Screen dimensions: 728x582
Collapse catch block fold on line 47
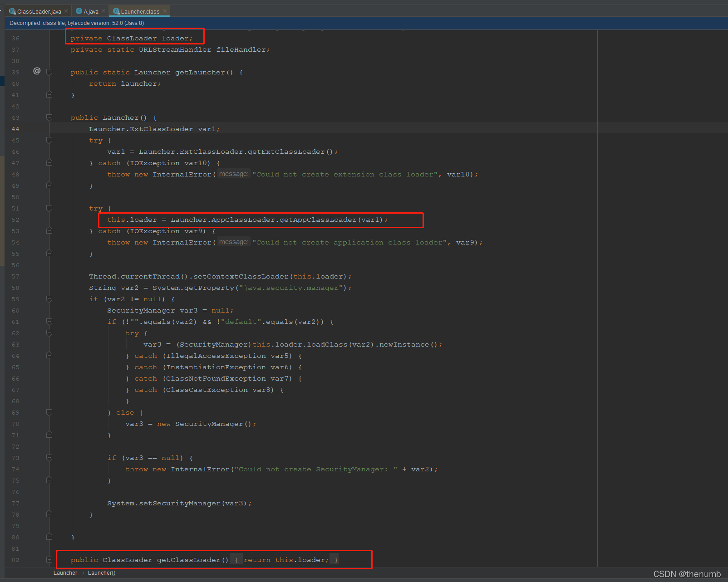tap(49, 162)
